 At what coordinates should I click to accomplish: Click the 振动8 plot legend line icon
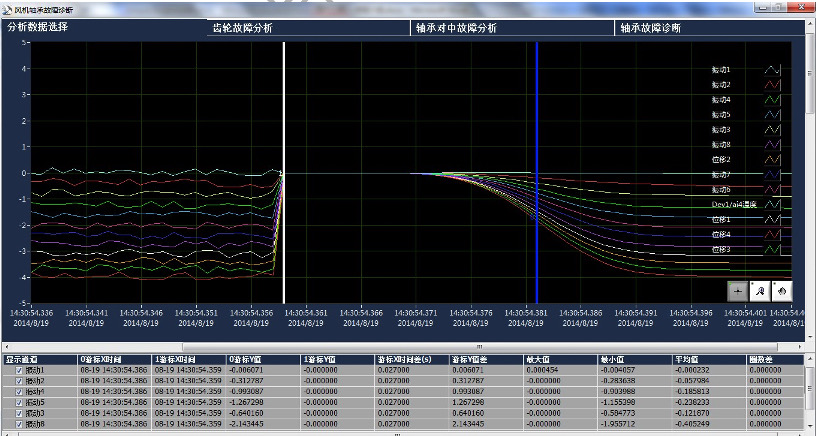click(771, 144)
